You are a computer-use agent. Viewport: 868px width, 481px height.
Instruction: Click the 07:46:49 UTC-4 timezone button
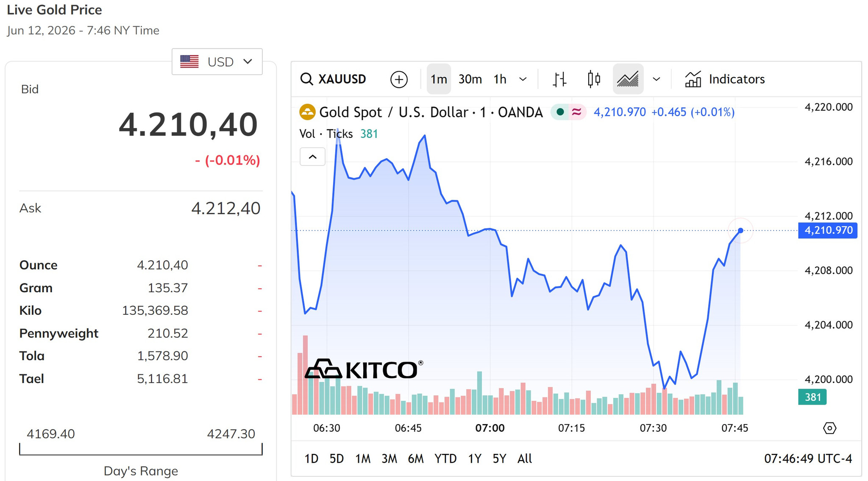808,459
